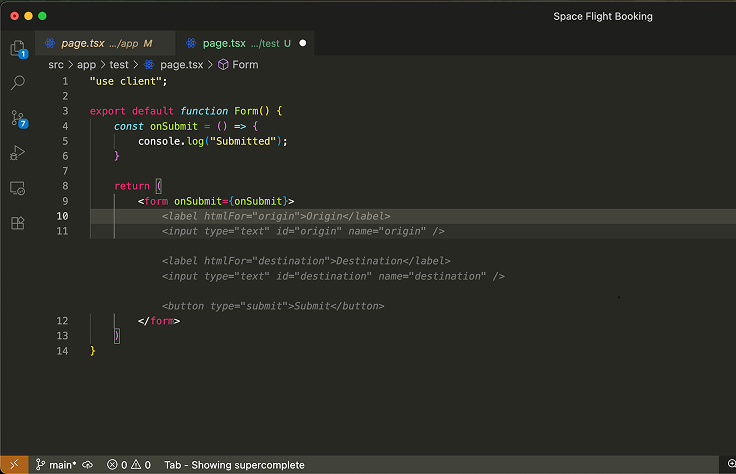Viewport: 736px width, 474px height.
Task: Click the cloud publish icon beside main branch
Action: [88, 465]
